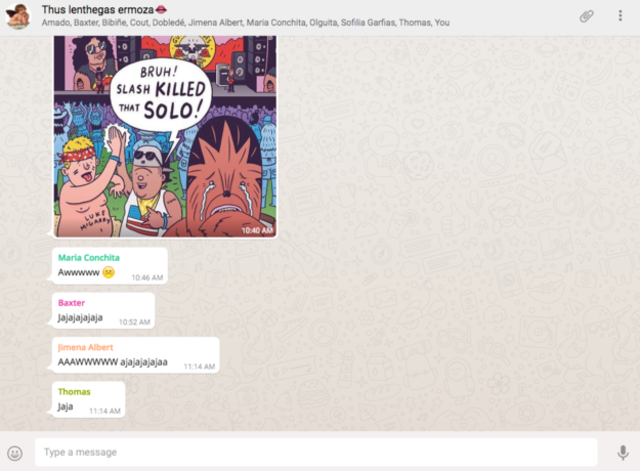Click the 10:52 AM timestamp

tap(134, 322)
